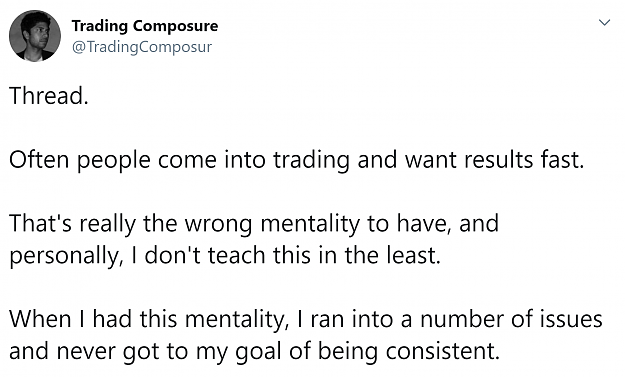
Task: Open the @TradingComposur handle link
Action: coord(142,47)
